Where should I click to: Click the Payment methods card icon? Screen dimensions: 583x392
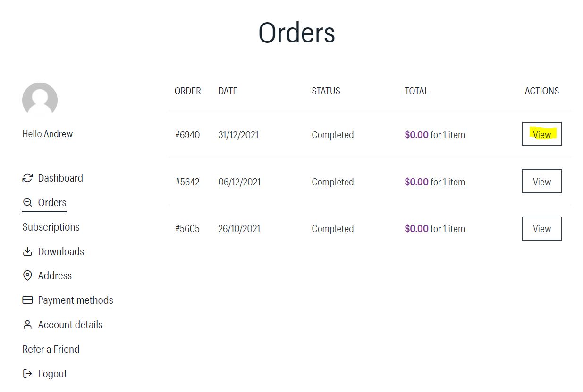point(27,300)
